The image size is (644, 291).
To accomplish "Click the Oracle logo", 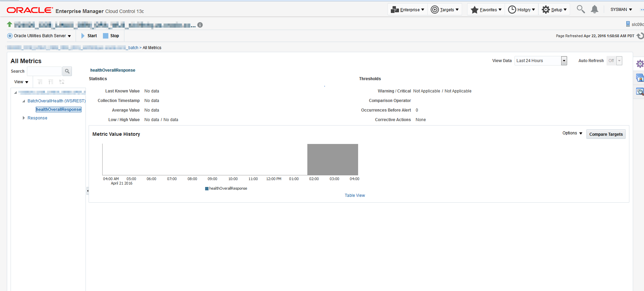I will [x=30, y=10].
